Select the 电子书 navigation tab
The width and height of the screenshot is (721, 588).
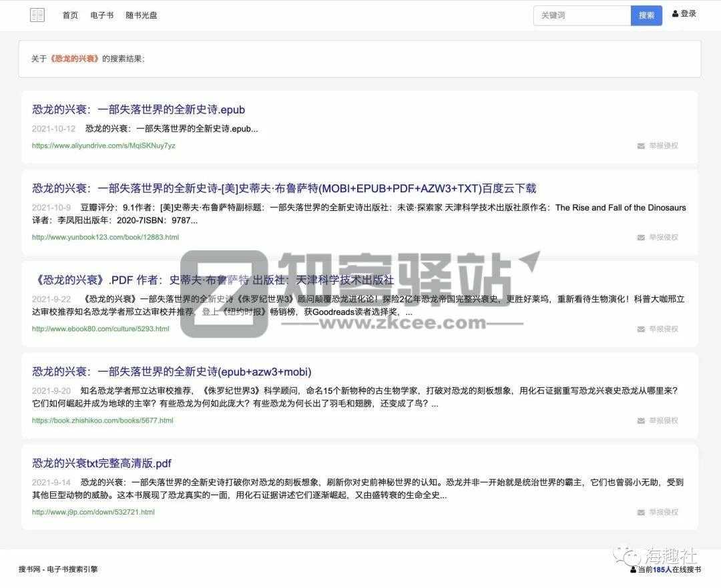pyautogui.click(x=102, y=15)
